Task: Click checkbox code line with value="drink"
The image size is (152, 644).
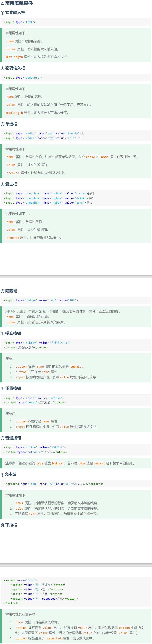Action: (x=49, y=198)
